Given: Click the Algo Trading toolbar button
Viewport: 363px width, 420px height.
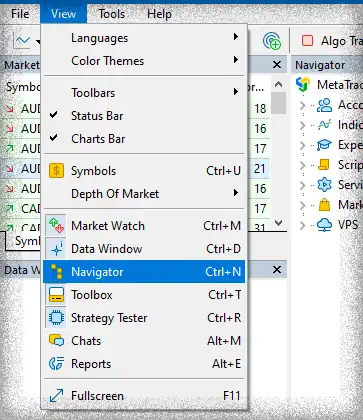Looking at the screenshot, I should point(331,41).
